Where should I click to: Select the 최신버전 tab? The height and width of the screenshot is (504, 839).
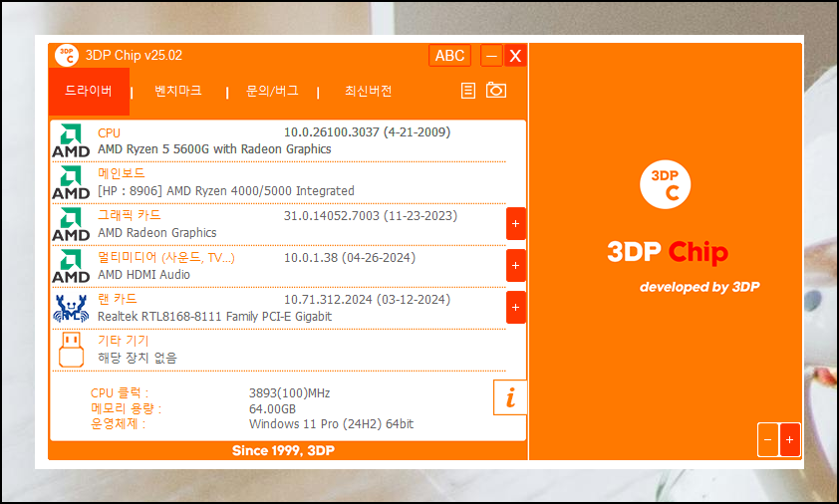[368, 91]
